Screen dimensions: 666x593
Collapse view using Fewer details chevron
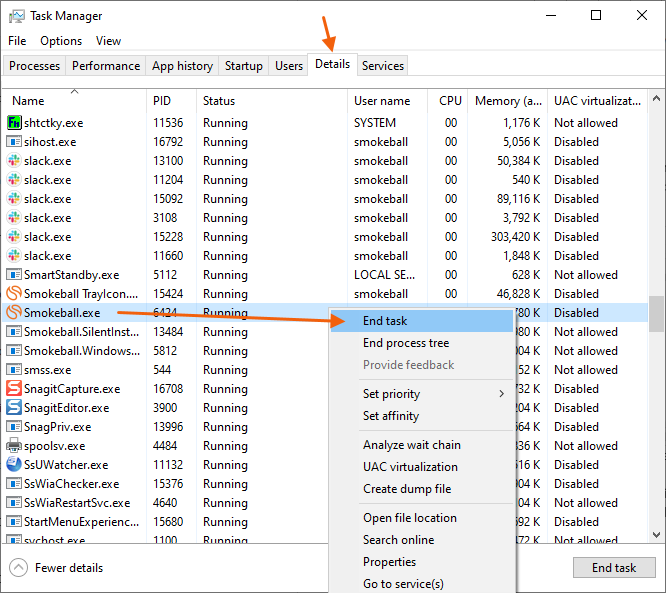point(19,568)
